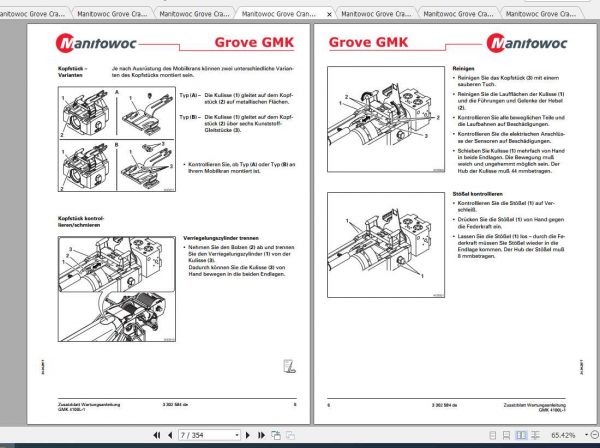Switch to continuous page view
Viewport: 600px width, 448px height.
pyautogui.click(x=506, y=435)
